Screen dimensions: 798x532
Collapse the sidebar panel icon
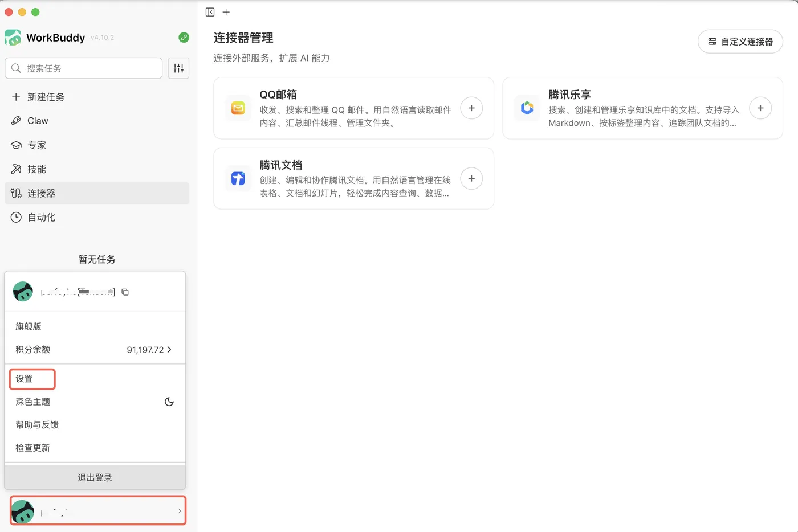point(210,12)
